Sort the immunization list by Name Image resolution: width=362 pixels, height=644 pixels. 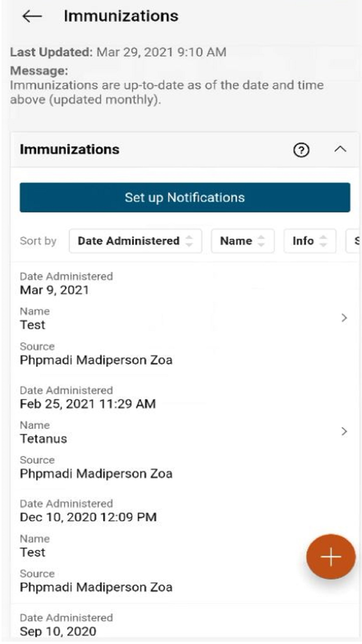click(x=242, y=241)
